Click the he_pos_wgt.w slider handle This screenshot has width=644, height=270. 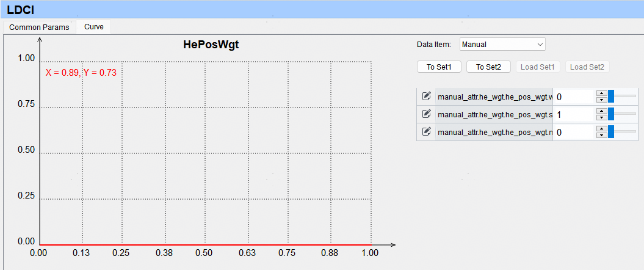click(611, 97)
